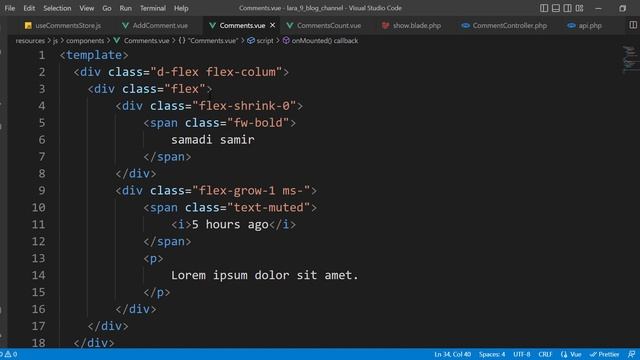Open the Selection menu
This screenshot has width=640, height=360.
(57, 8)
